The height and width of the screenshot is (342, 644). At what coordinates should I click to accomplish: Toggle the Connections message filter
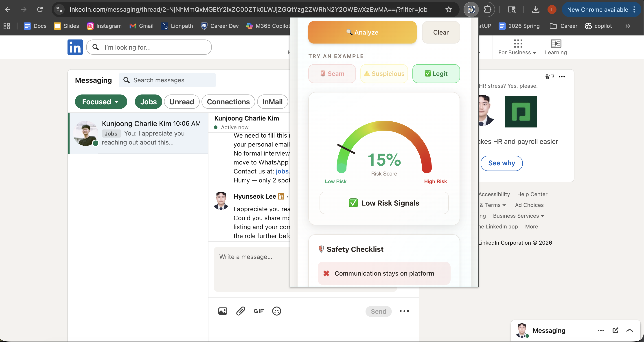click(228, 102)
